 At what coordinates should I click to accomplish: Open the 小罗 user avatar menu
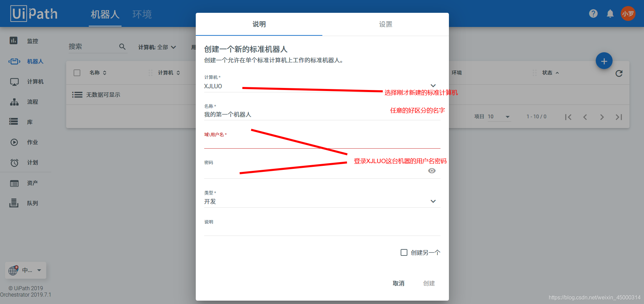(x=628, y=13)
